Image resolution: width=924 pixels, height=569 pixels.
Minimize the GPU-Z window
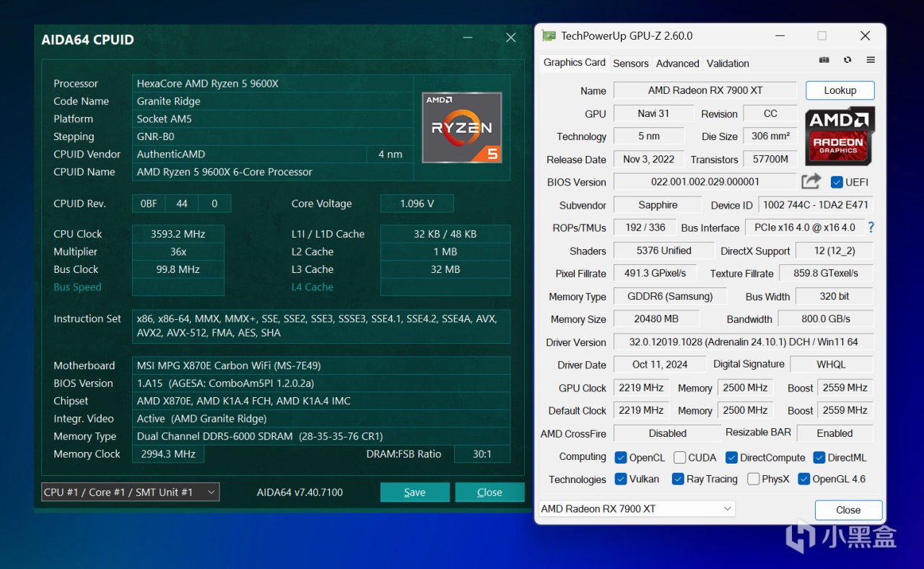pyautogui.click(x=779, y=35)
